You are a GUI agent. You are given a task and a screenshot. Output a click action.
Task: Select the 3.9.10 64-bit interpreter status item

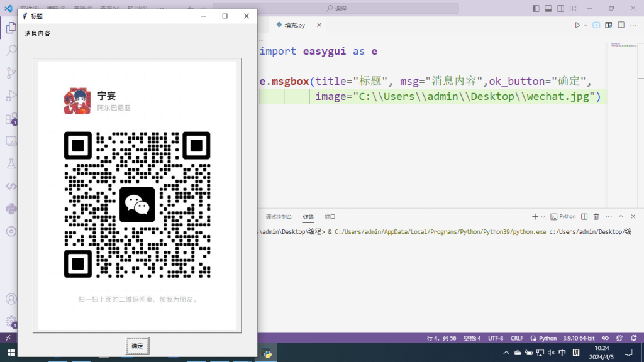tap(579, 338)
